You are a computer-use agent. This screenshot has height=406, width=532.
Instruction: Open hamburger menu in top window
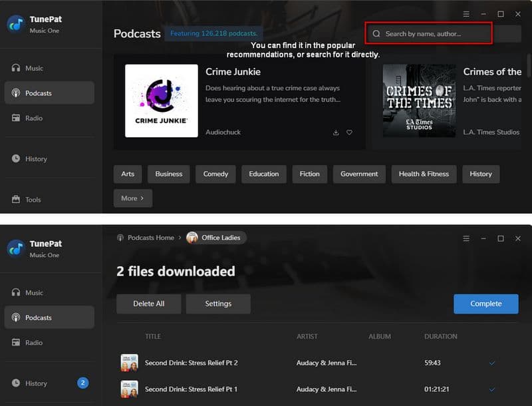(466, 14)
